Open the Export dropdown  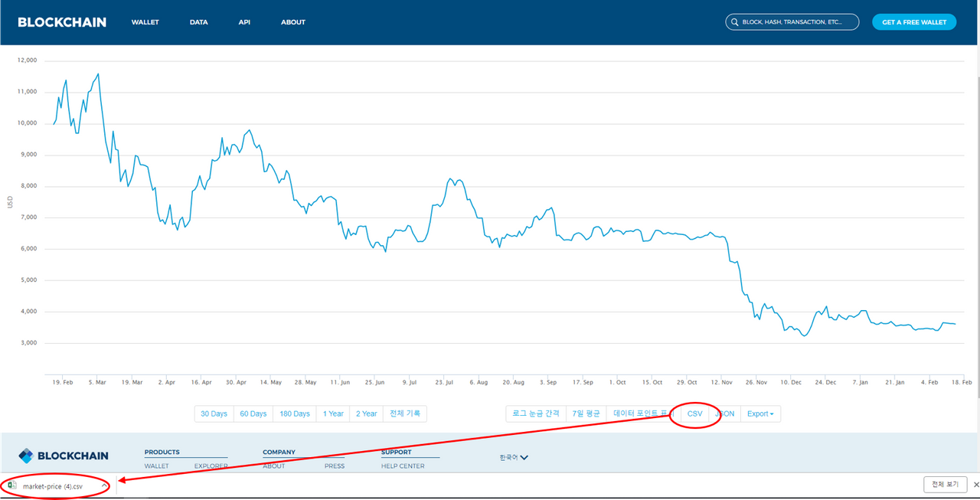point(759,413)
